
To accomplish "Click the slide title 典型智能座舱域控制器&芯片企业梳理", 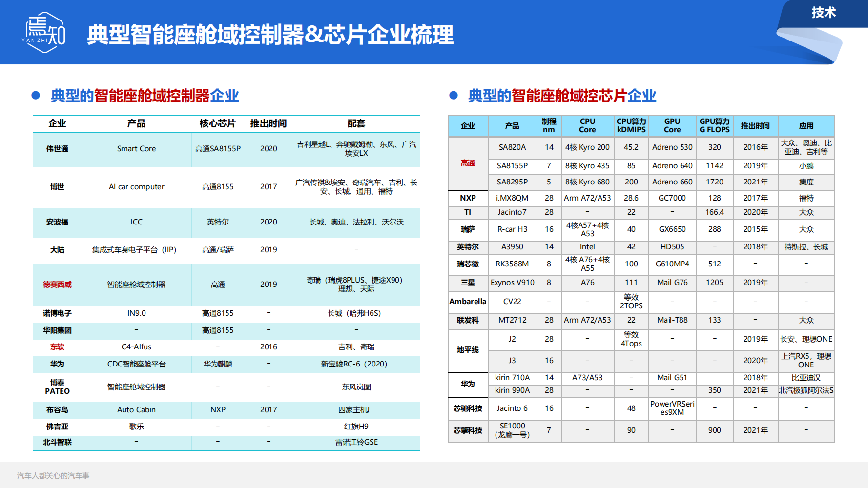I will [x=270, y=35].
